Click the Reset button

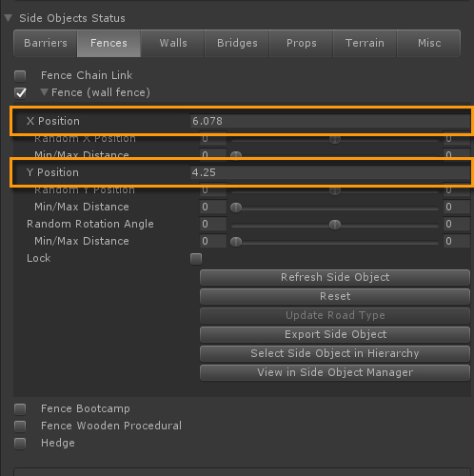pyautogui.click(x=335, y=296)
